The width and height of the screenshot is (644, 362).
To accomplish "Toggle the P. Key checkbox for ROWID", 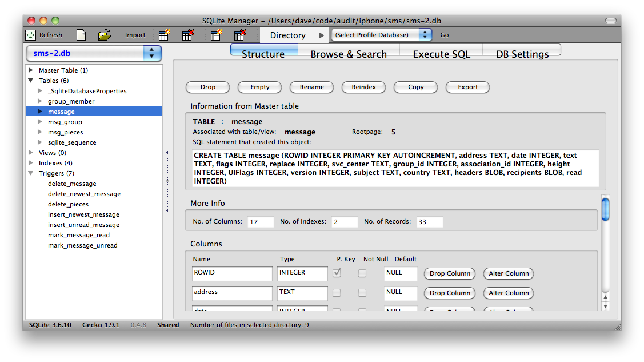I will 337,273.
